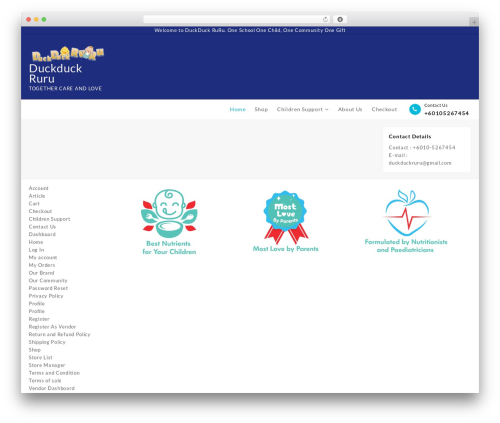Open Dashboard sidebar link
Image resolution: width=500 pixels, height=423 pixels.
(42, 234)
